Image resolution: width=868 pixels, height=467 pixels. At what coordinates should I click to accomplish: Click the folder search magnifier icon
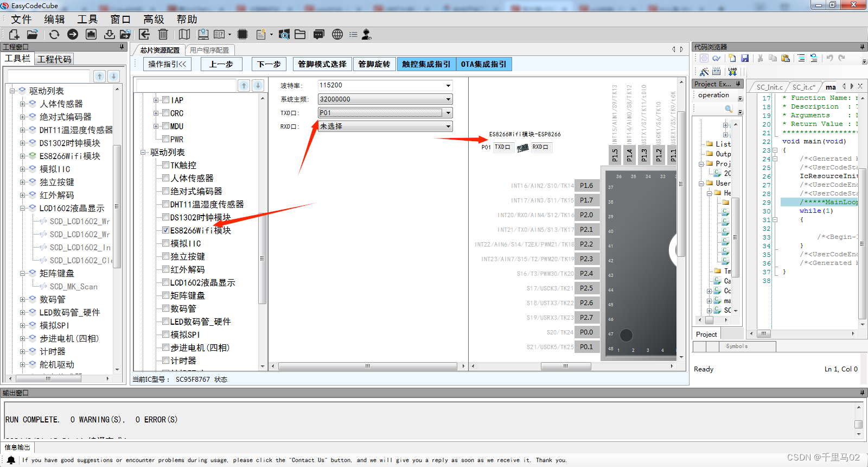(x=284, y=34)
